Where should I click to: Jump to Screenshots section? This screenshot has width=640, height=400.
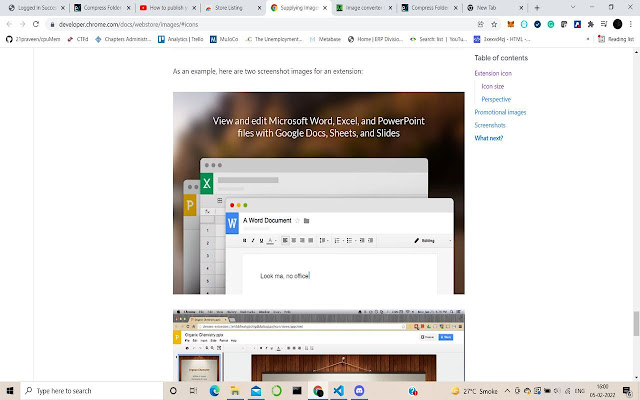coord(490,125)
